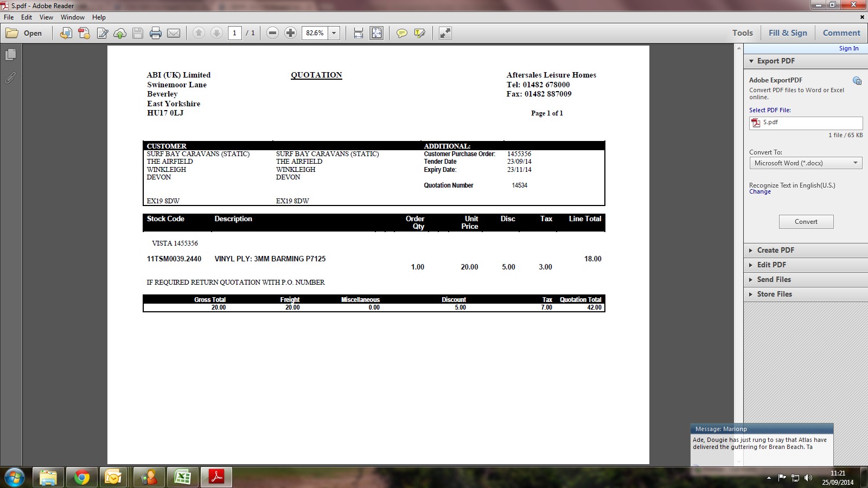Open the View menu
This screenshot has height=488, width=868.
pyautogui.click(x=46, y=17)
